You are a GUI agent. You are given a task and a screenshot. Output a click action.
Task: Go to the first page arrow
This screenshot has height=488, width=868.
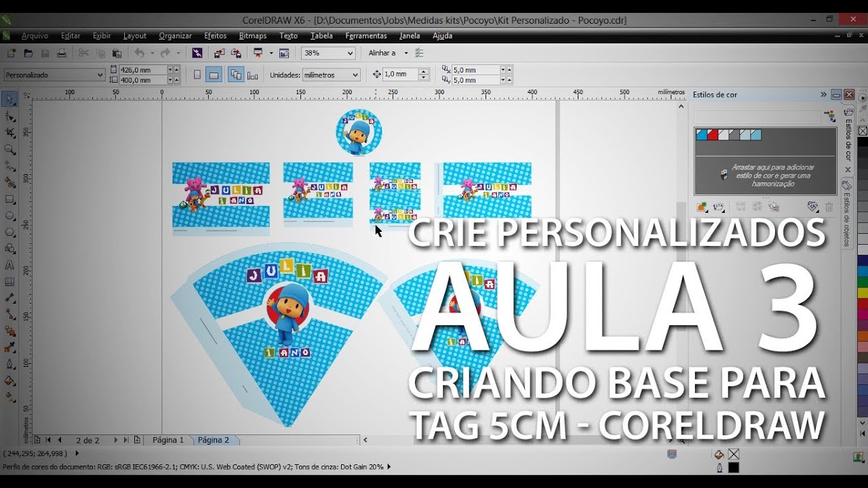click(47, 440)
